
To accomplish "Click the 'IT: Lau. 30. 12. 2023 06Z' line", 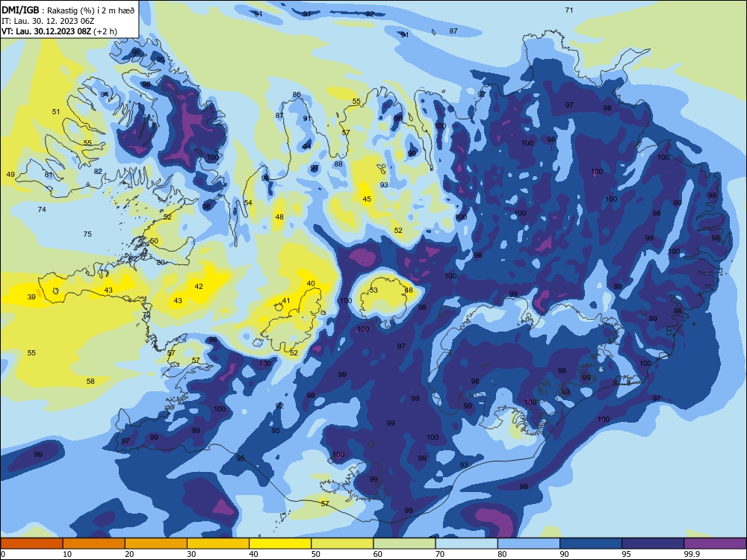I will click(x=48, y=21).
